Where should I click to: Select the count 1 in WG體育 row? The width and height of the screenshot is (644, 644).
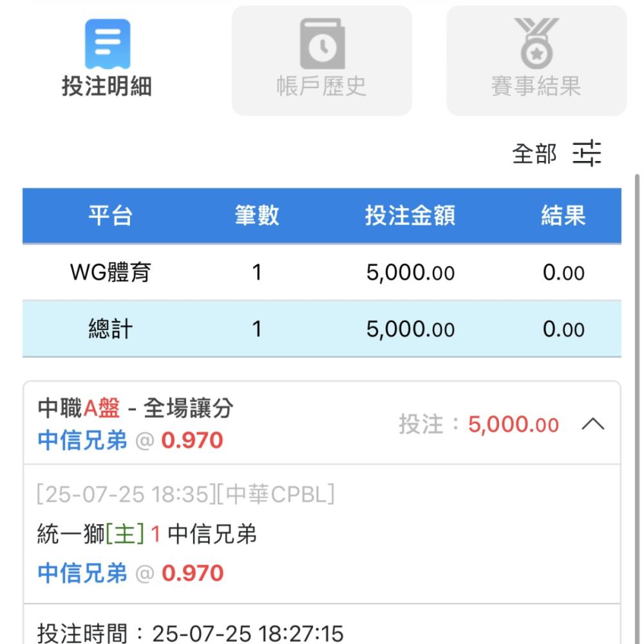click(257, 272)
